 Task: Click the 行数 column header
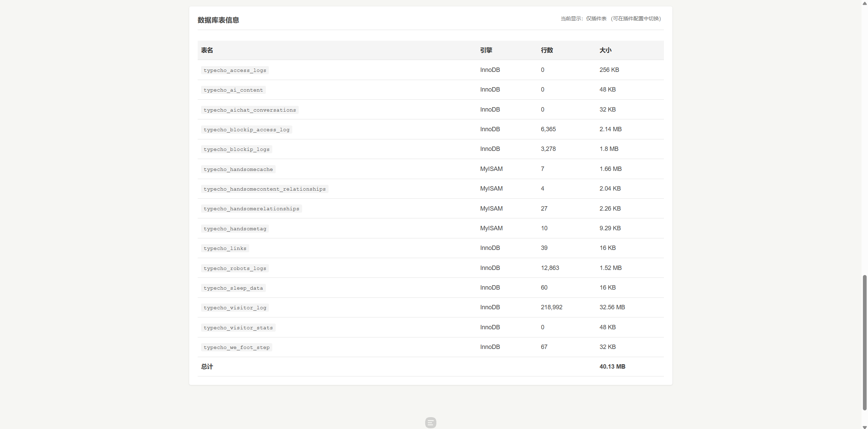point(547,50)
